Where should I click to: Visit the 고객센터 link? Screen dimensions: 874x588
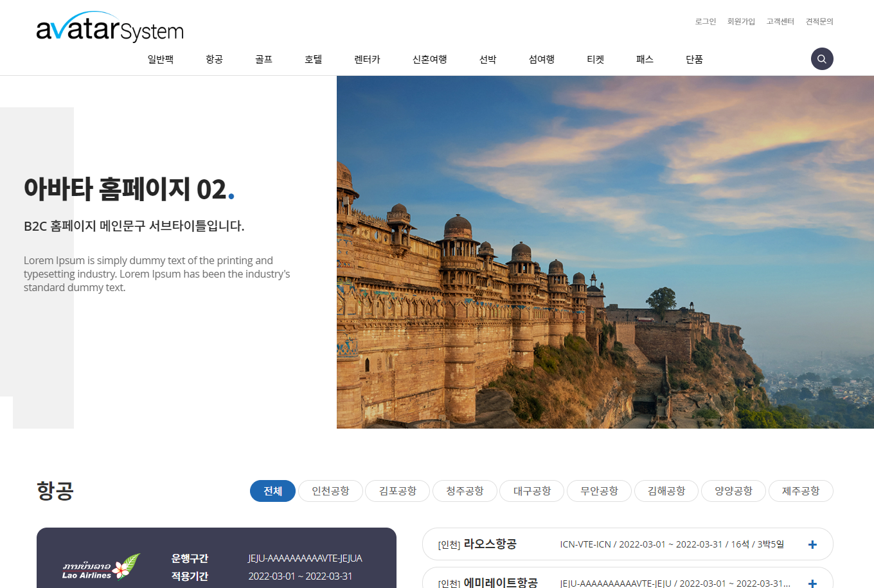point(780,21)
